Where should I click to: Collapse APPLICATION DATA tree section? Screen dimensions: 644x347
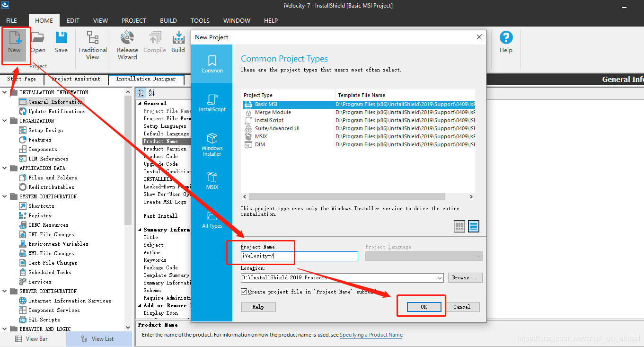pyautogui.click(x=4, y=168)
